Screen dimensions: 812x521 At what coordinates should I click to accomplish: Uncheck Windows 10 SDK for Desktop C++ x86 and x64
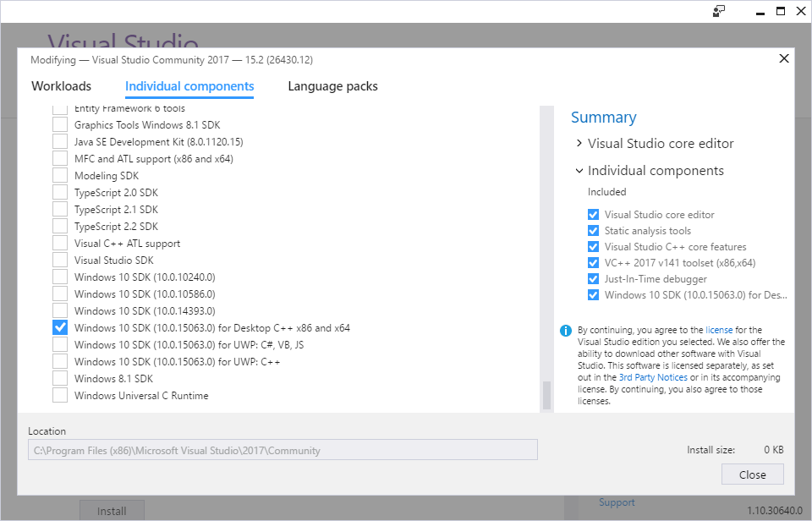click(x=60, y=328)
